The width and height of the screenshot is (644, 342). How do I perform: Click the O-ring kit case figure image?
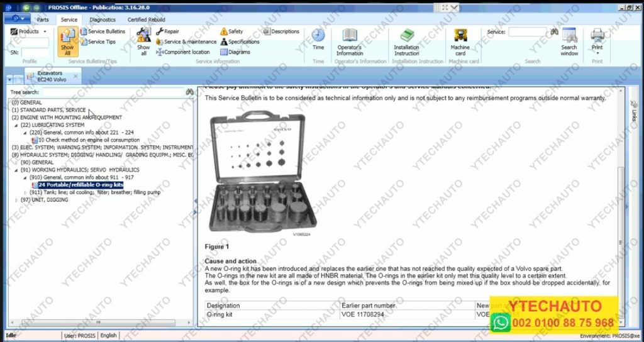(262, 172)
